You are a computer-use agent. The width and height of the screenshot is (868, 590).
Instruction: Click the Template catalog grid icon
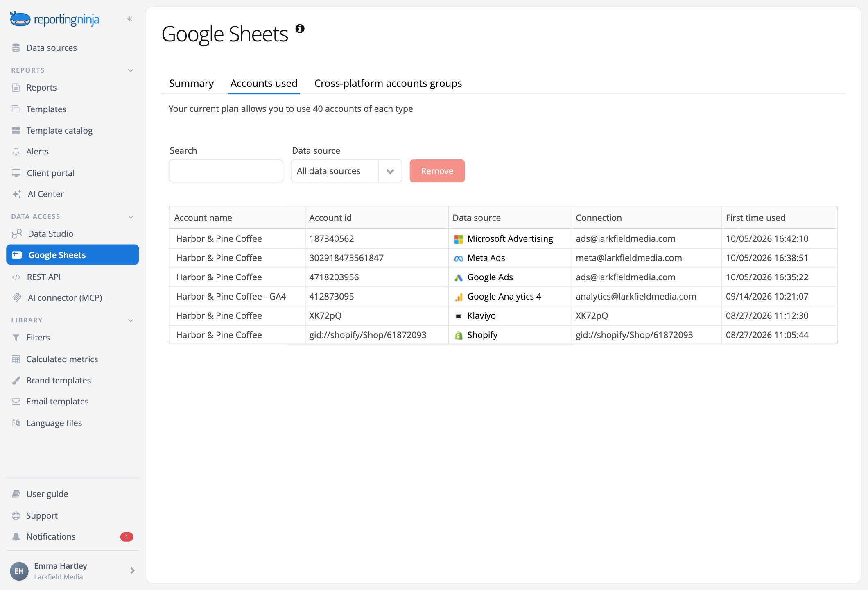pyautogui.click(x=16, y=131)
